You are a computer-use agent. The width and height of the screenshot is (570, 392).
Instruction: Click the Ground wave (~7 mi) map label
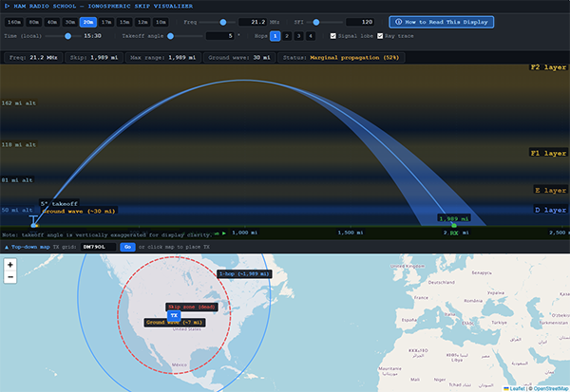[x=175, y=323]
